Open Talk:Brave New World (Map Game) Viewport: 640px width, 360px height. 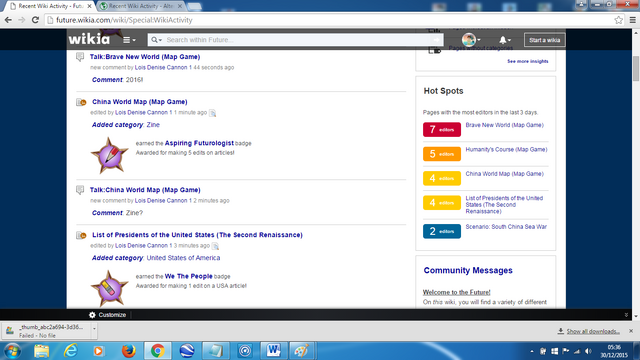145,57
